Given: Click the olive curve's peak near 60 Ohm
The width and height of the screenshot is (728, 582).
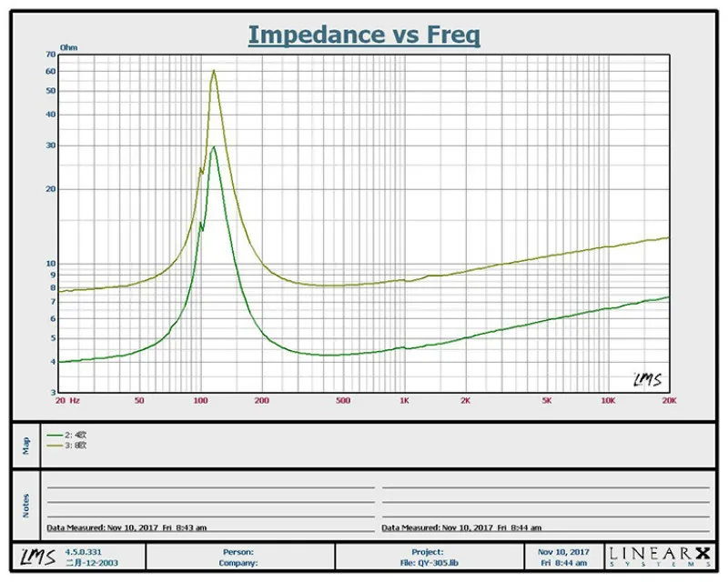Looking at the screenshot, I should pyautogui.click(x=214, y=71).
